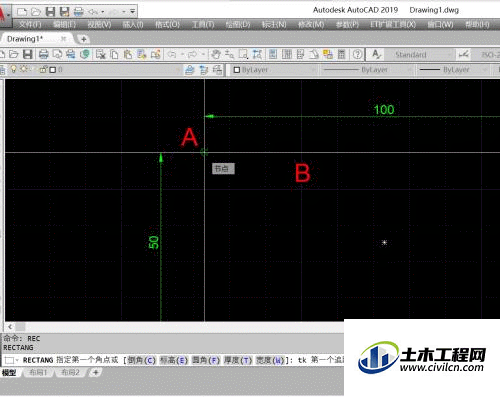Open the DesignCenter icon
500x397 pixels.
[x=287, y=54]
